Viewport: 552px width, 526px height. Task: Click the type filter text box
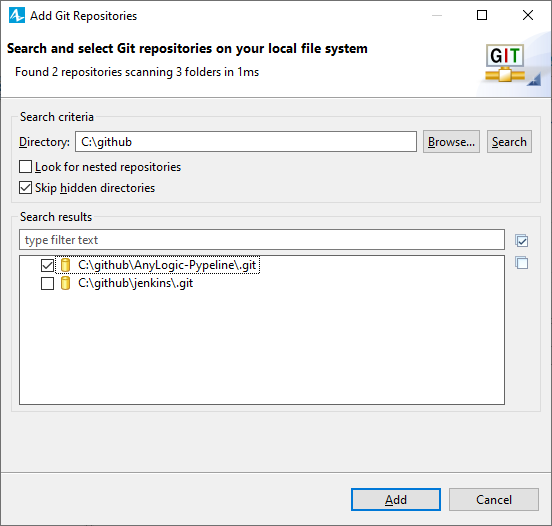pos(262,240)
